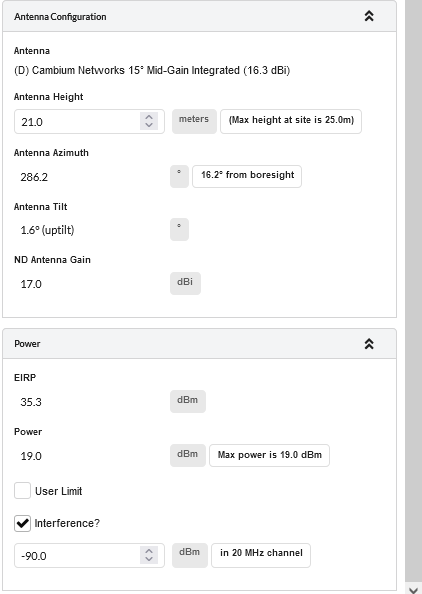
Task: Click the Max power is 19.0 dBm label
Action: pyautogui.click(x=269, y=455)
